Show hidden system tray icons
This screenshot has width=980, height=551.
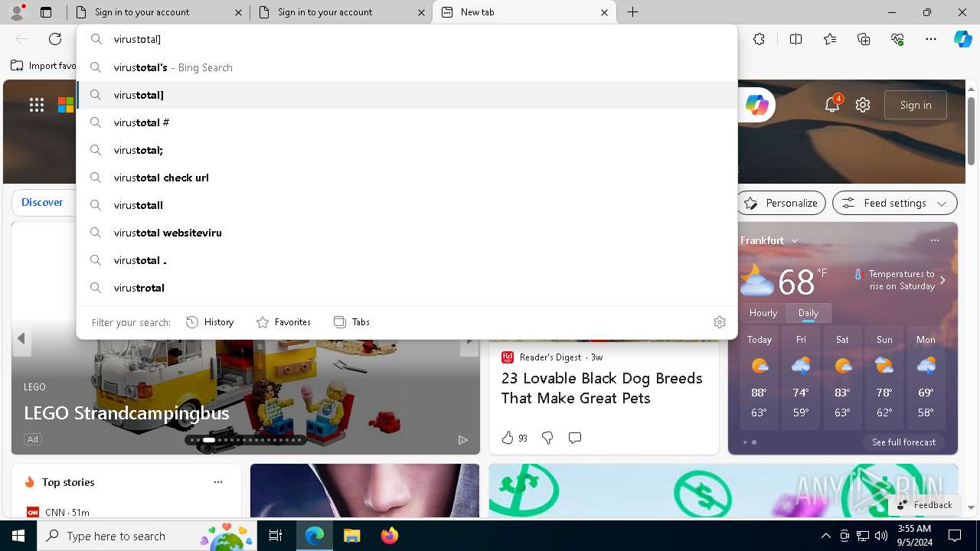(x=825, y=536)
